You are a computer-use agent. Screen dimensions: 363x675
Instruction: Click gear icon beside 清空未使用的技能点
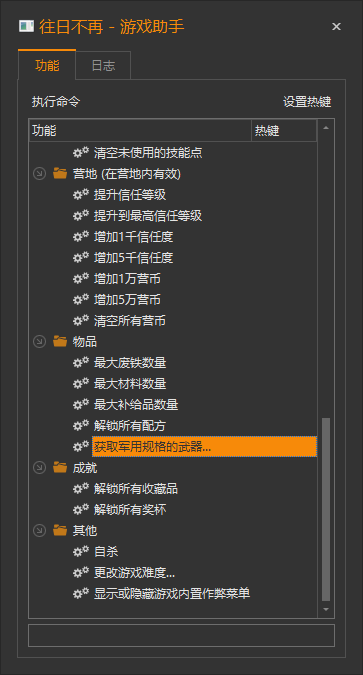[x=81, y=152]
